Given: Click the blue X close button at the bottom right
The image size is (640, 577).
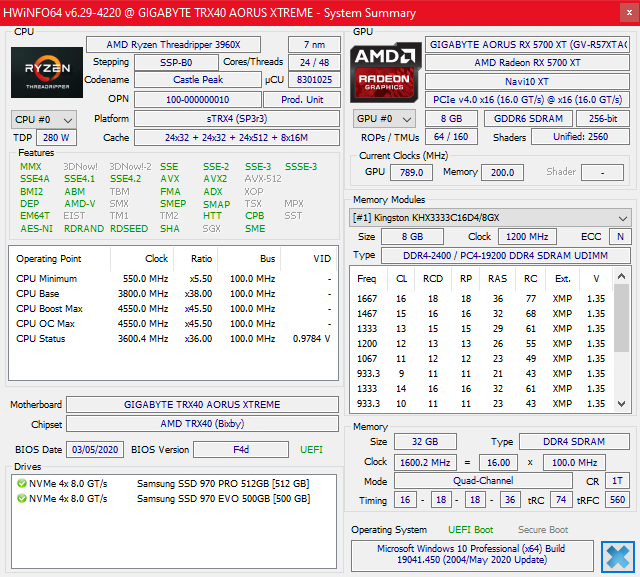Looking at the screenshot, I should point(618,557).
